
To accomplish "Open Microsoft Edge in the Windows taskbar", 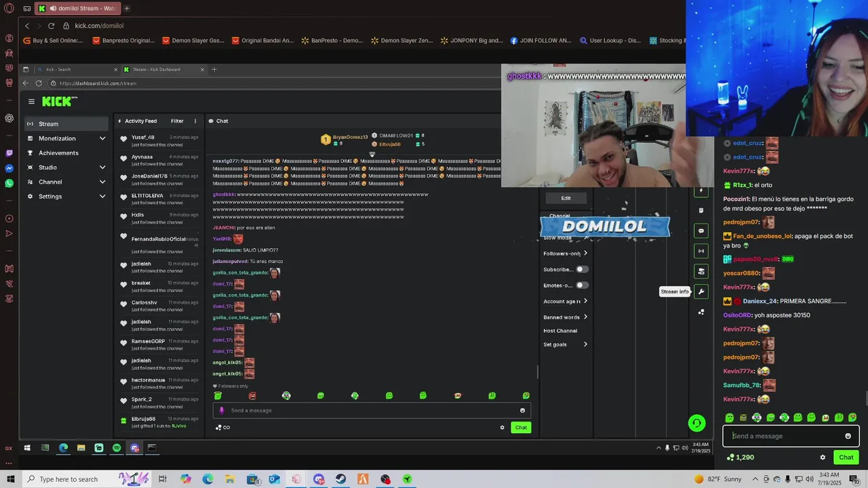I will (x=208, y=479).
